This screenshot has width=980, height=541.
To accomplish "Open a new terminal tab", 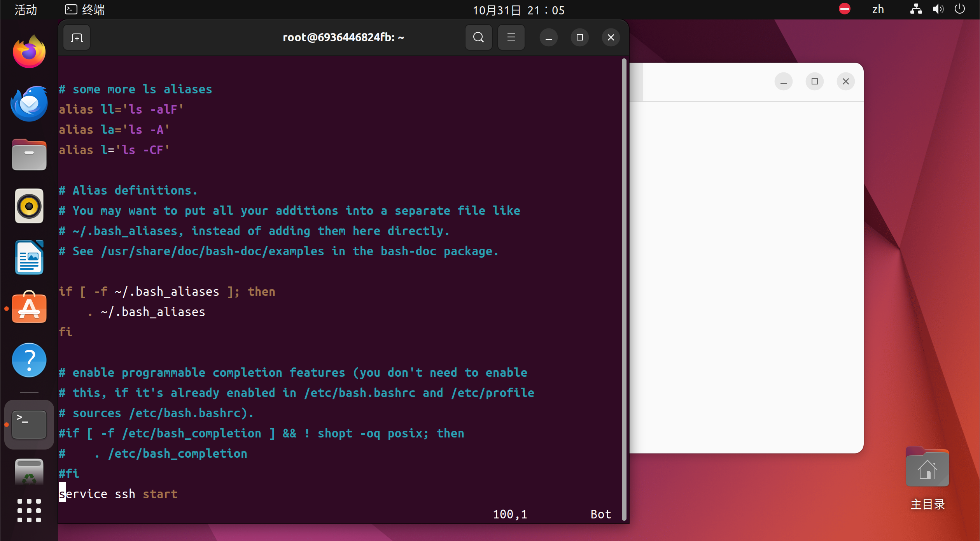I will pyautogui.click(x=77, y=38).
